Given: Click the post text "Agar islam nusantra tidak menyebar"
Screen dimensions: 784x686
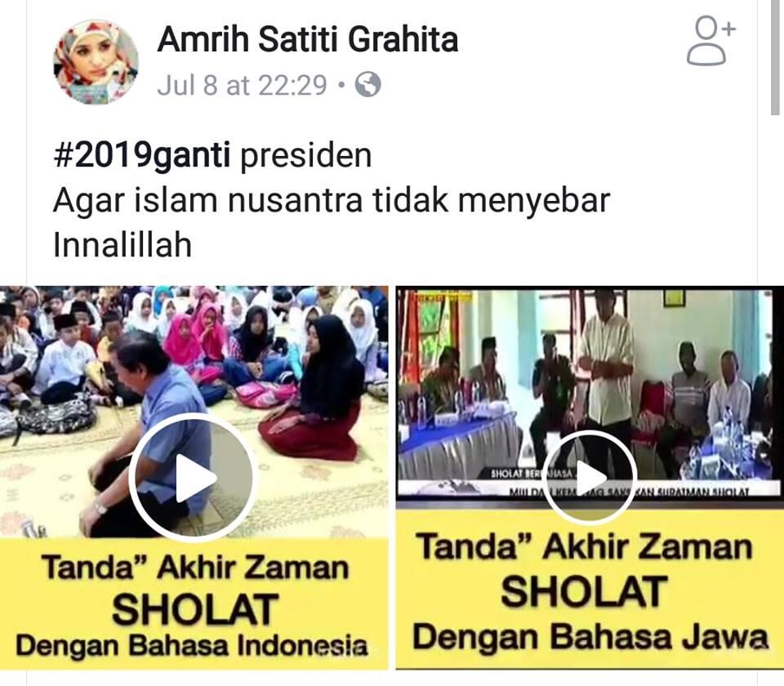Looking at the screenshot, I should pos(332,201).
